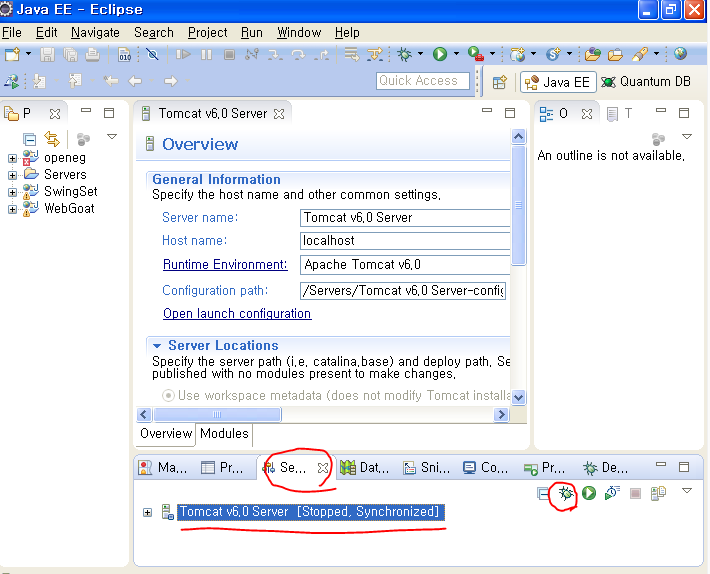This screenshot has height=574, width=710.
Task: Click the horizontal scrollbar thumb in editor
Action: click(x=217, y=415)
